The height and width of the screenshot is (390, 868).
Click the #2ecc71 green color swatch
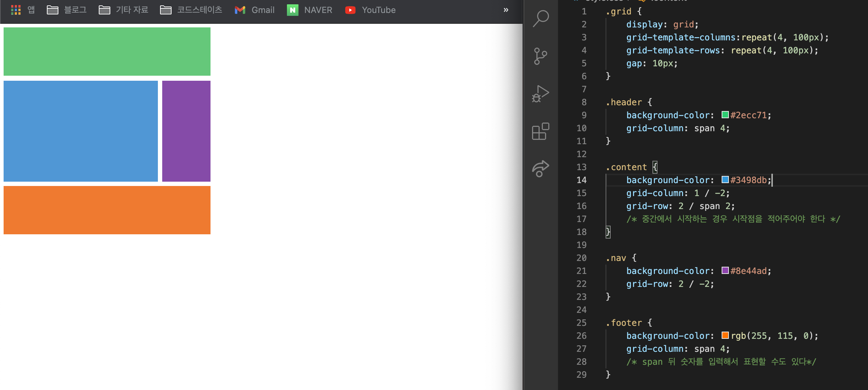pyautogui.click(x=725, y=115)
